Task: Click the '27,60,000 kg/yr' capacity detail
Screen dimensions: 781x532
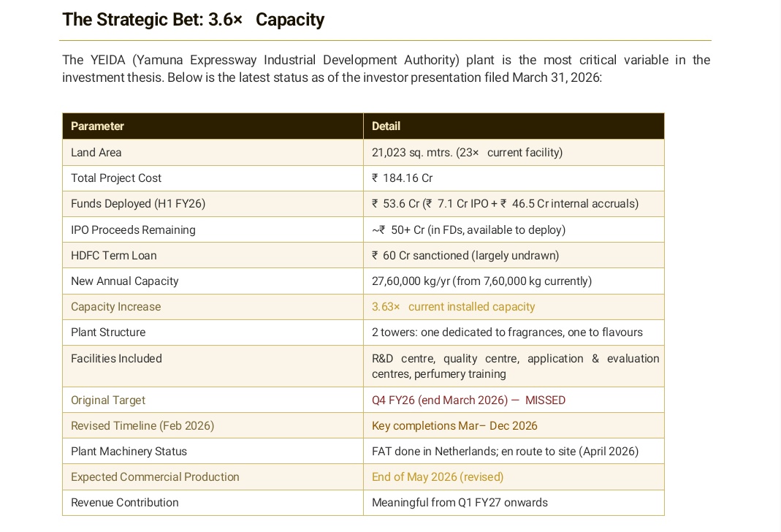Action: tap(514, 281)
